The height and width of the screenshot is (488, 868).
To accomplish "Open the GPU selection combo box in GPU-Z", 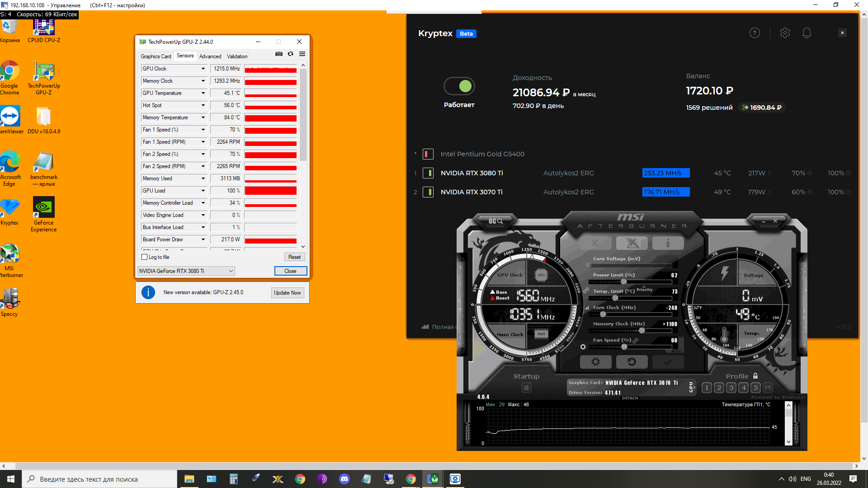I will (186, 271).
